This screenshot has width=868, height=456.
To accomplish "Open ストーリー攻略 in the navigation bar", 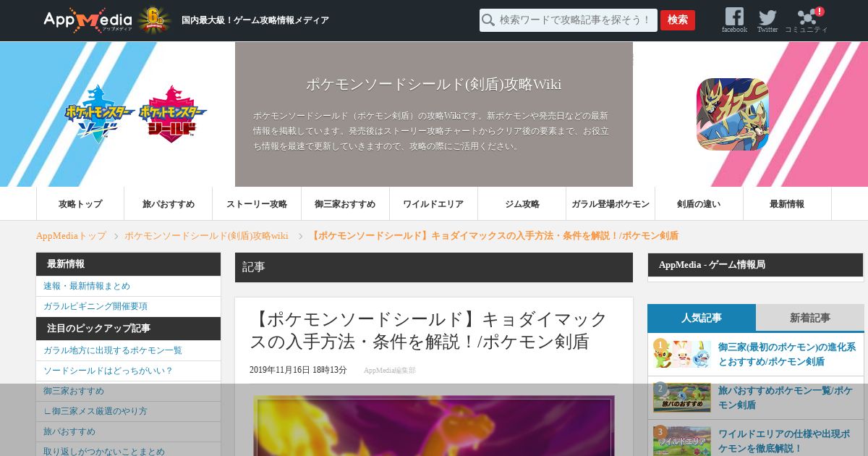I will click(x=257, y=204).
